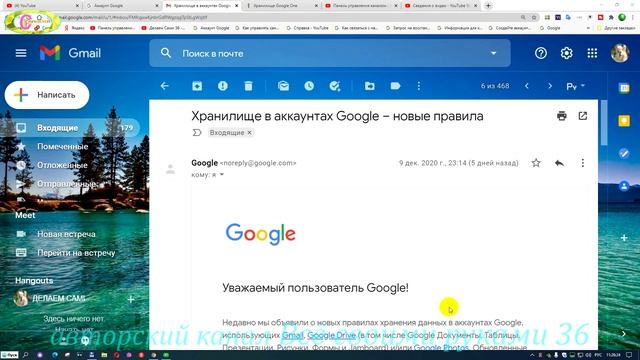Viewport: 640px width, 360px height.
Task: Remove the Входящие label with x
Action: (x=249, y=133)
